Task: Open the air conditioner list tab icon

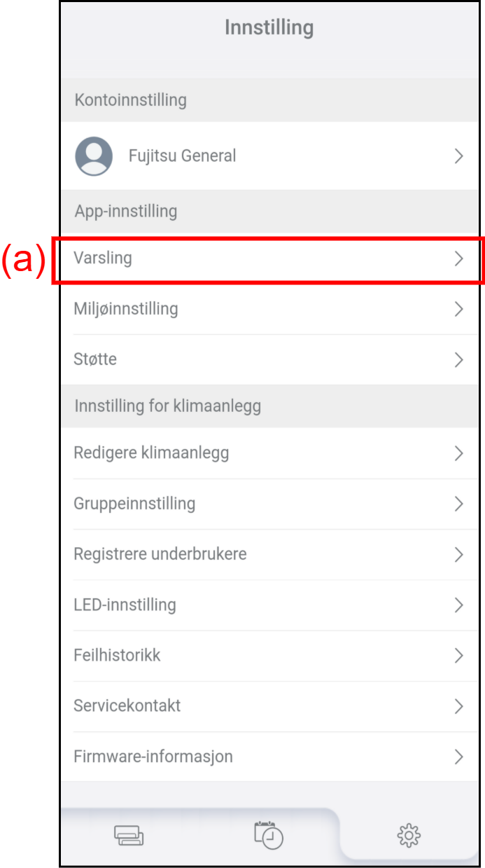Action: tap(129, 835)
